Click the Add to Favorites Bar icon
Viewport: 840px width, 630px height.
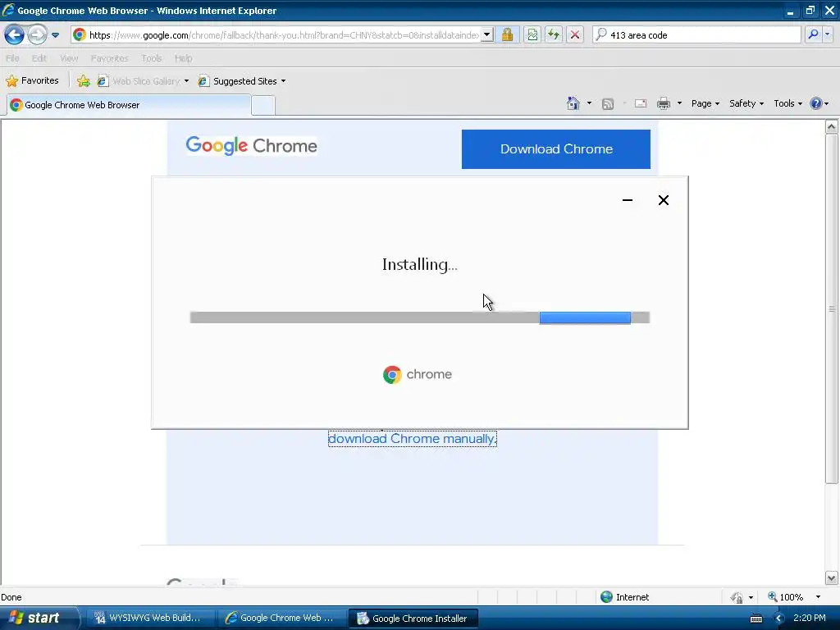click(83, 81)
